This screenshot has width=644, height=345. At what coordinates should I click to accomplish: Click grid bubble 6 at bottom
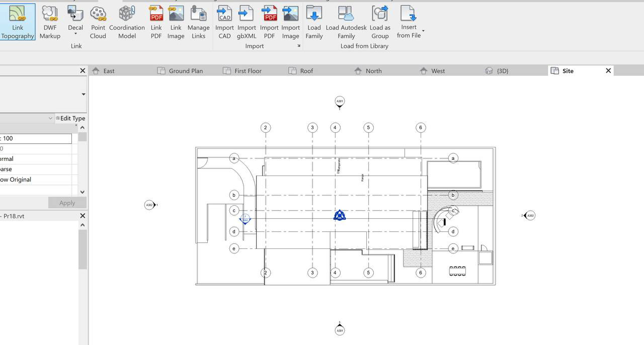pos(421,273)
